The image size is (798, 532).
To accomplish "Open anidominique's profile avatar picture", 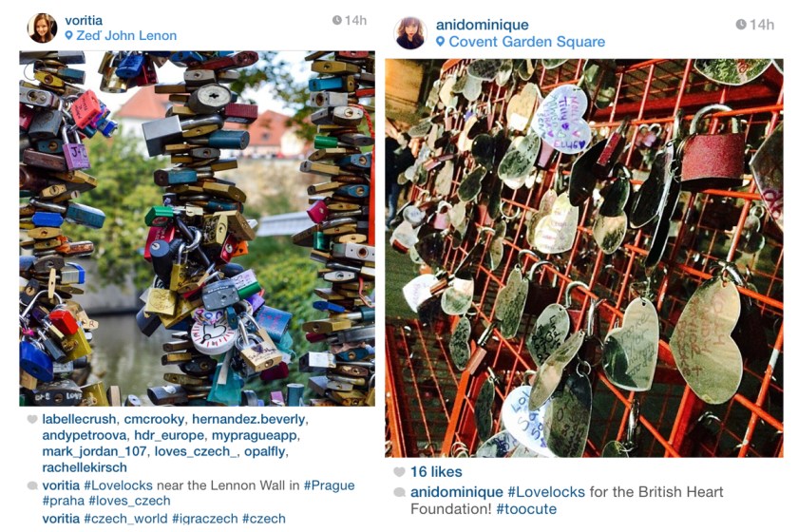I will click(410, 33).
